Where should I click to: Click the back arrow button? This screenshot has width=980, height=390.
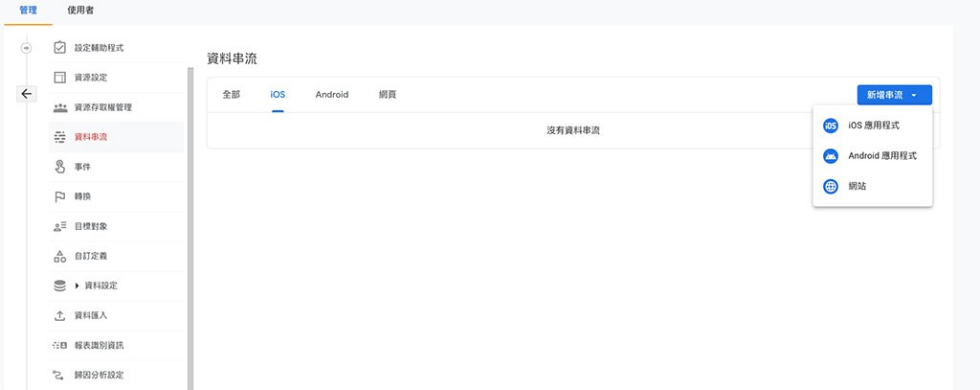point(26,94)
